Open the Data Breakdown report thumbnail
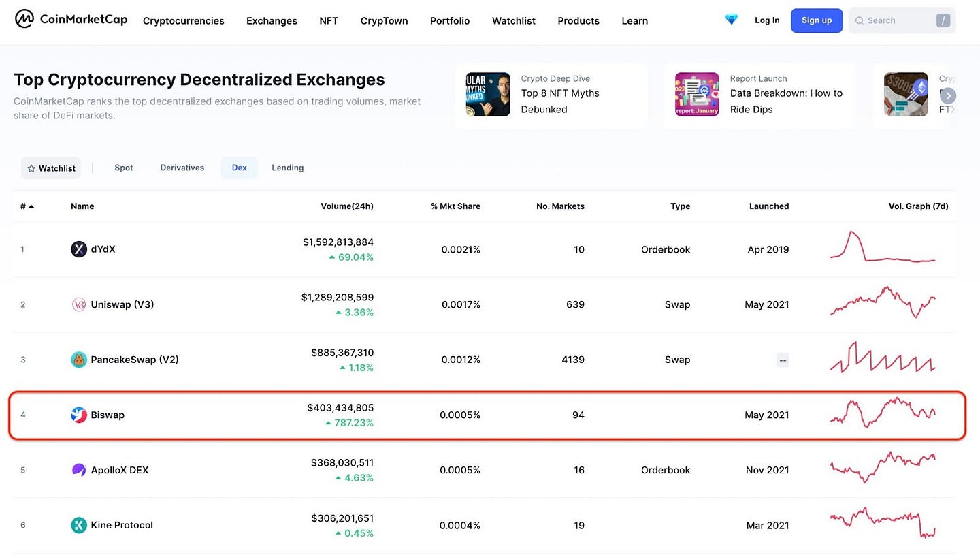Screen dimensions: 980x555 pyautogui.click(x=697, y=95)
